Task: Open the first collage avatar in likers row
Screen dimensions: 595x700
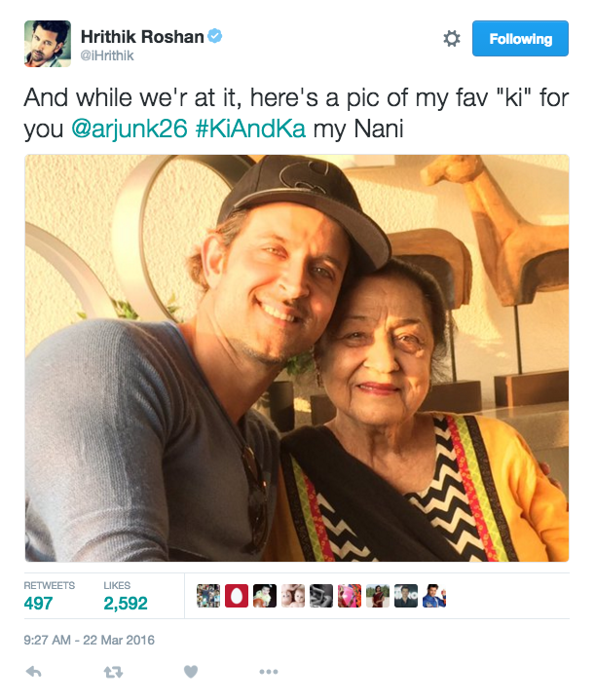Action: point(207,596)
